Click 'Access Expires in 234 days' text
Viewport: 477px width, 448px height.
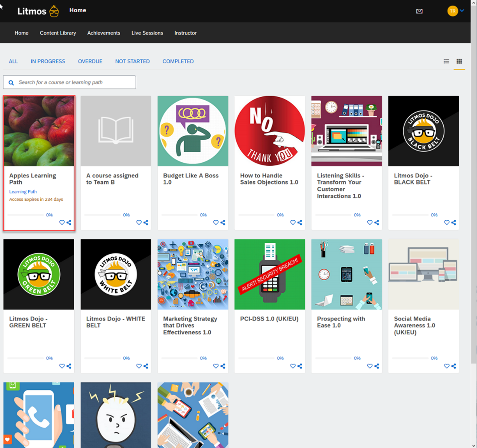click(36, 199)
